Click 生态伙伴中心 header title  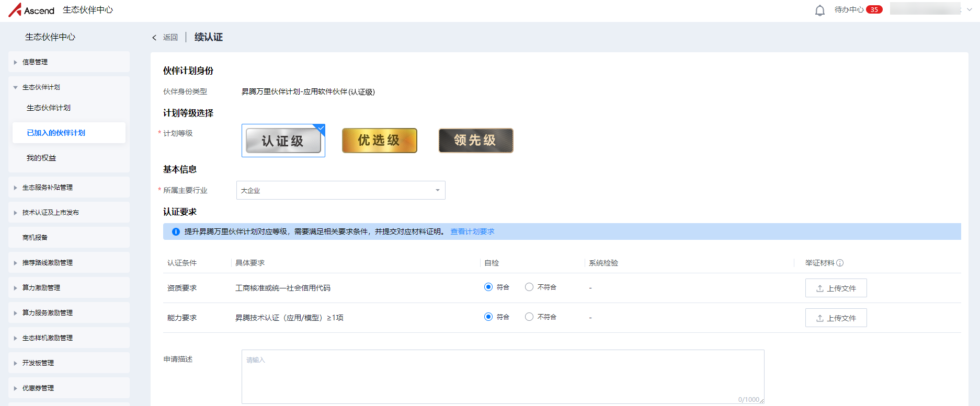click(x=88, y=10)
